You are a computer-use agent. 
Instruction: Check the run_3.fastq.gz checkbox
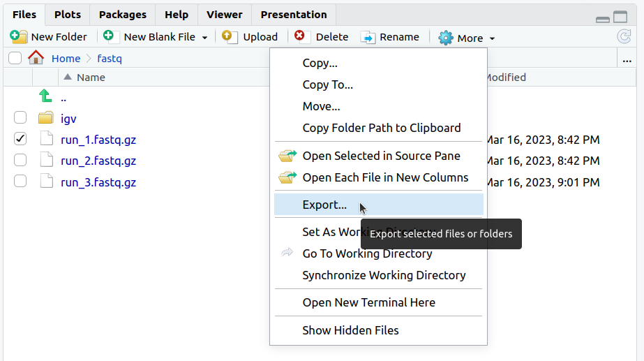pyautogui.click(x=20, y=181)
